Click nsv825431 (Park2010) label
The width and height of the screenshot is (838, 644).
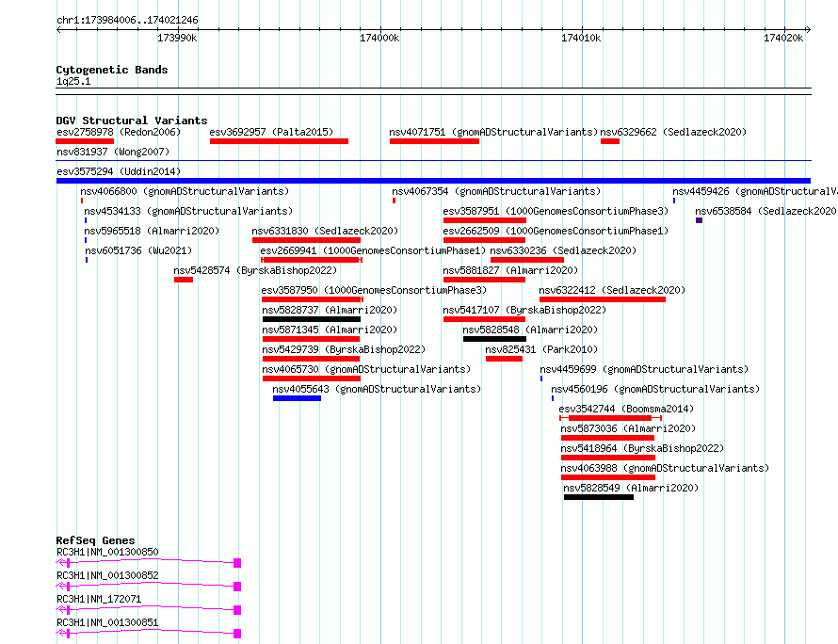(541, 349)
